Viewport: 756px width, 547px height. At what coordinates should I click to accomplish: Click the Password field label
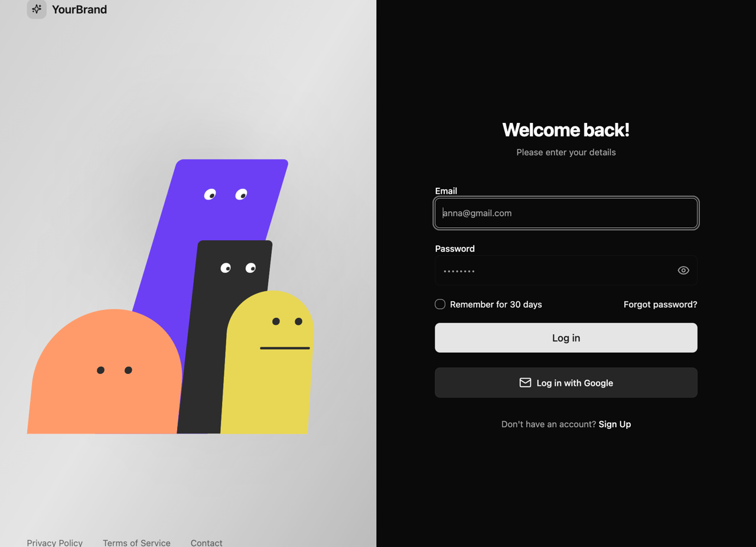point(455,249)
